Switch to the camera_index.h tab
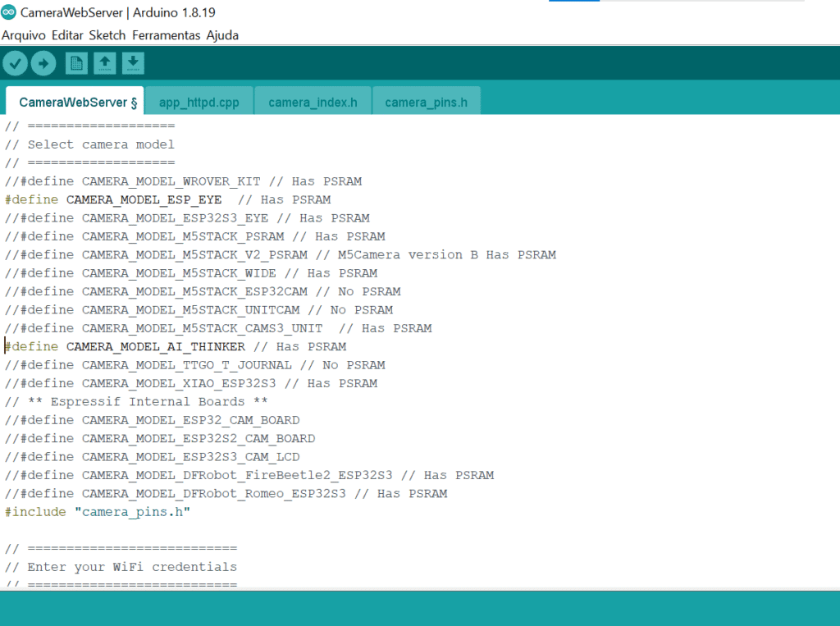 (313, 103)
